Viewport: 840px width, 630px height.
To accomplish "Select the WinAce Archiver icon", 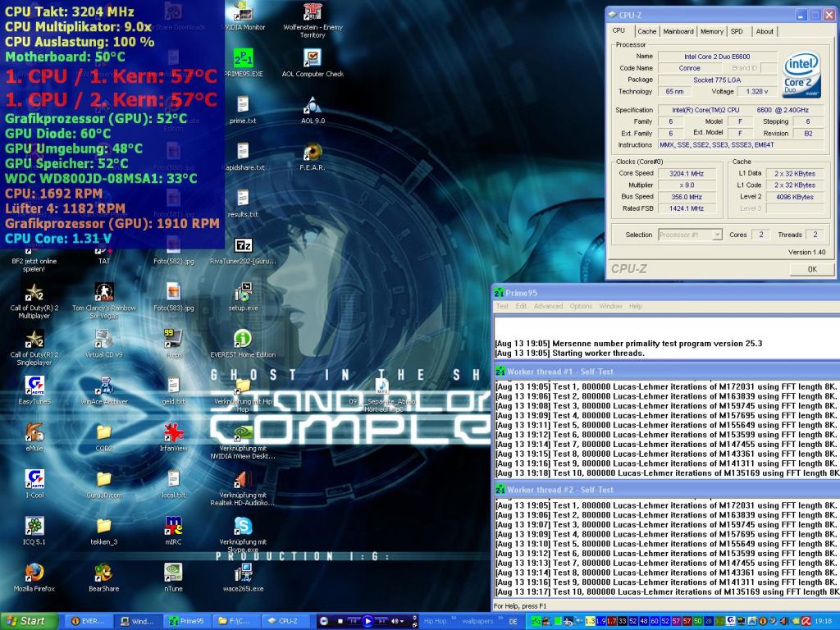I will [x=104, y=390].
